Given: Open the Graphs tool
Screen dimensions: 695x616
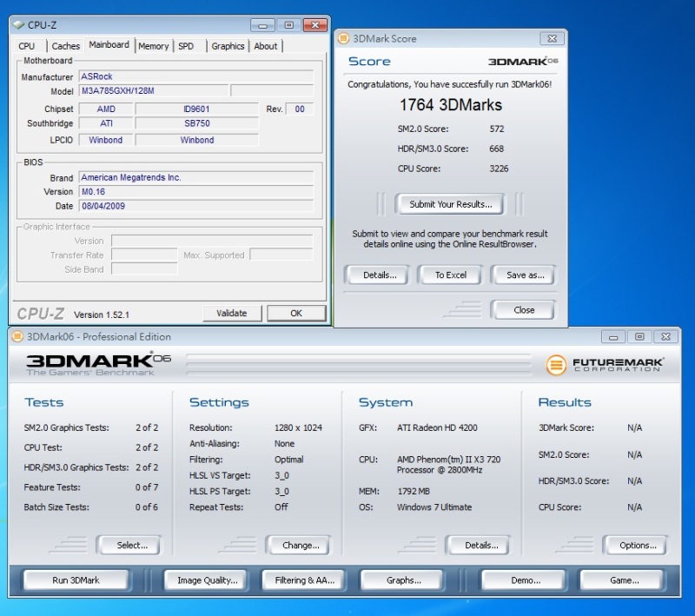Looking at the screenshot, I should (403, 580).
